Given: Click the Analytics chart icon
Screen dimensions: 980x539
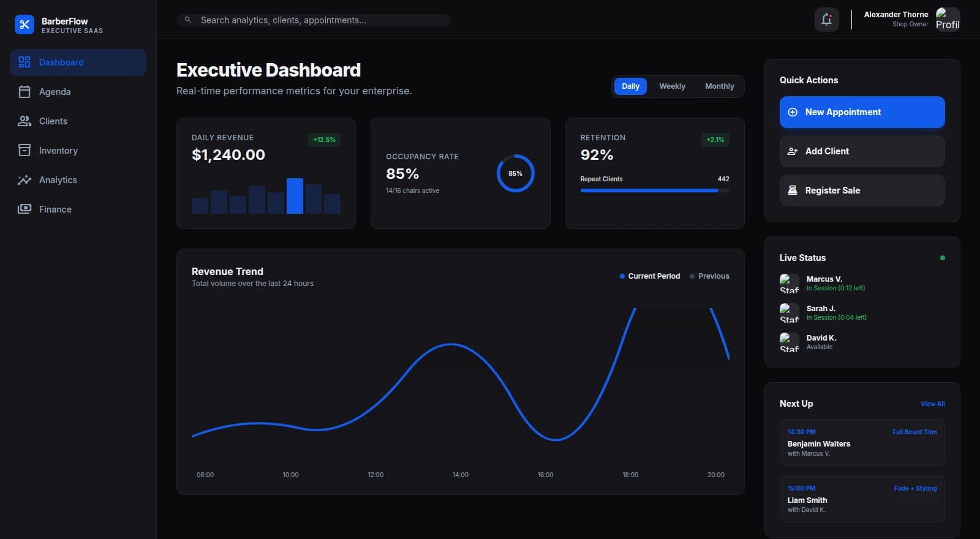Looking at the screenshot, I should pos(24,180).
